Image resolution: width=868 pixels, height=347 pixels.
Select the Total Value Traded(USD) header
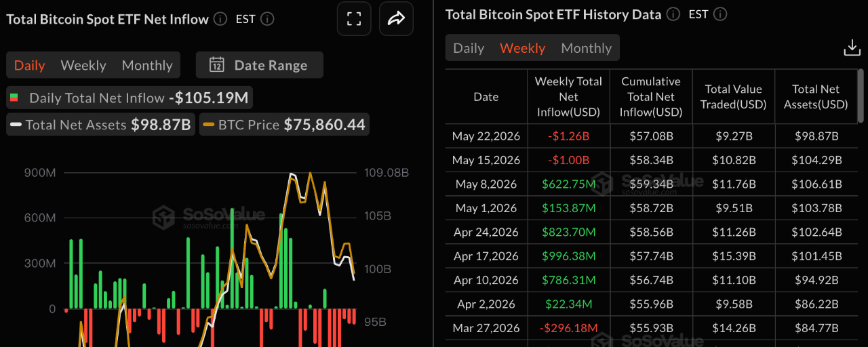click(x=733, y=97)
